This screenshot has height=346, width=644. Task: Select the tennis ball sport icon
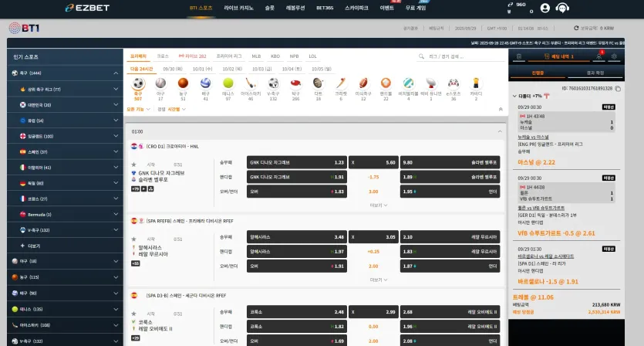click(228, 83)
